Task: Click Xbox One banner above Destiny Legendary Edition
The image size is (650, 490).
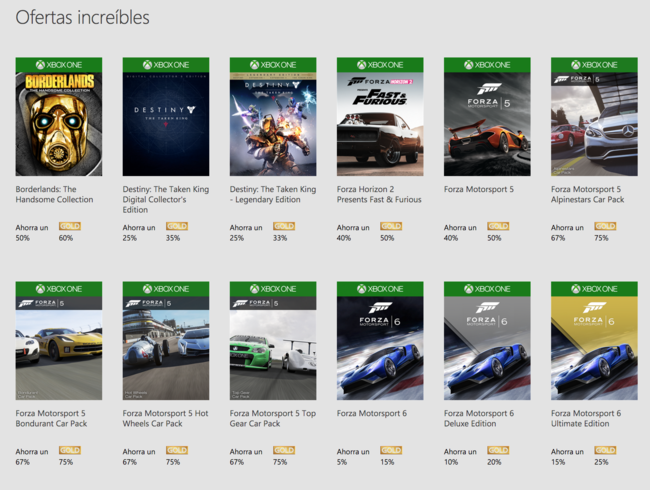Action: pyautogui.click(x=273, y=65)
